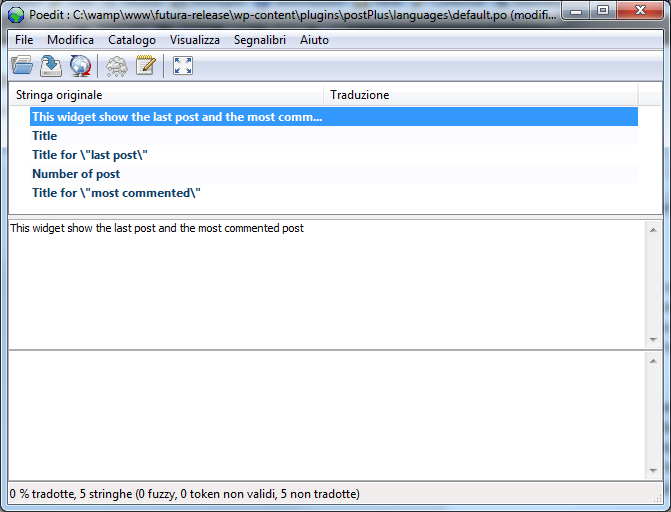Screen dimensions: 671x512
Task: Click the Update from sources globe icon
Action: click(x=80, y=66)
